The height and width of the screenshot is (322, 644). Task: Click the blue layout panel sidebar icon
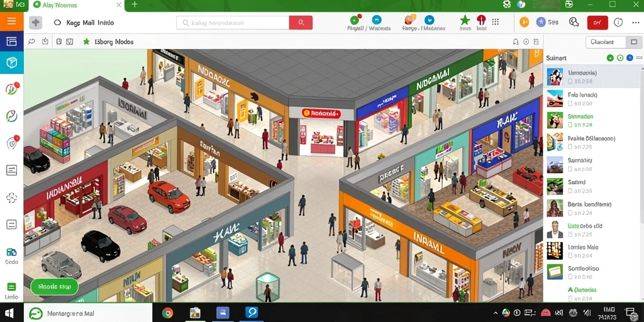[11, 41]
